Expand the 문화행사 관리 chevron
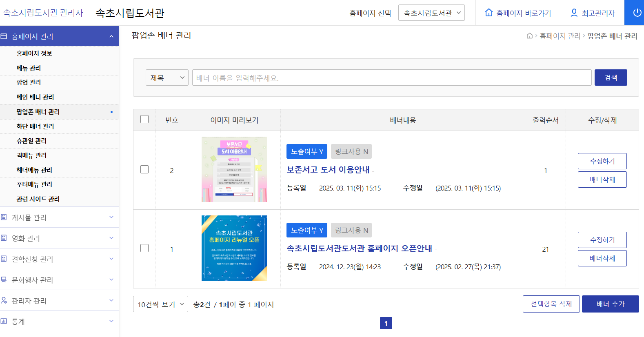644x337 pixels. [111, 279]
